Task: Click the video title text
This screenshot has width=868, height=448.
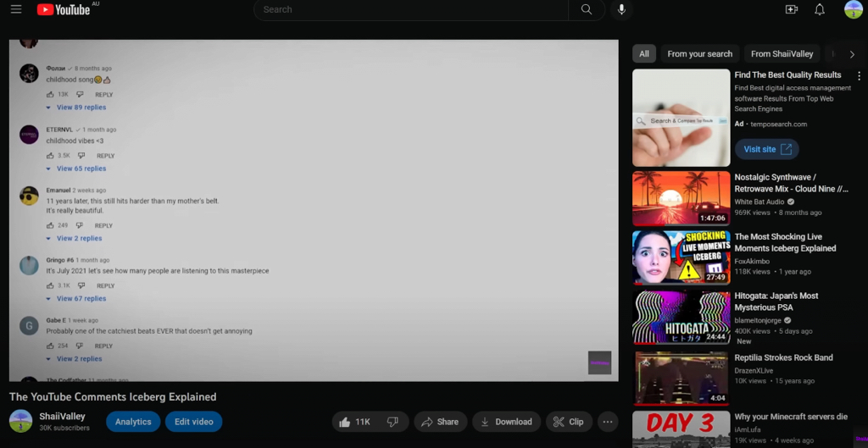Action: click(113, 396)
